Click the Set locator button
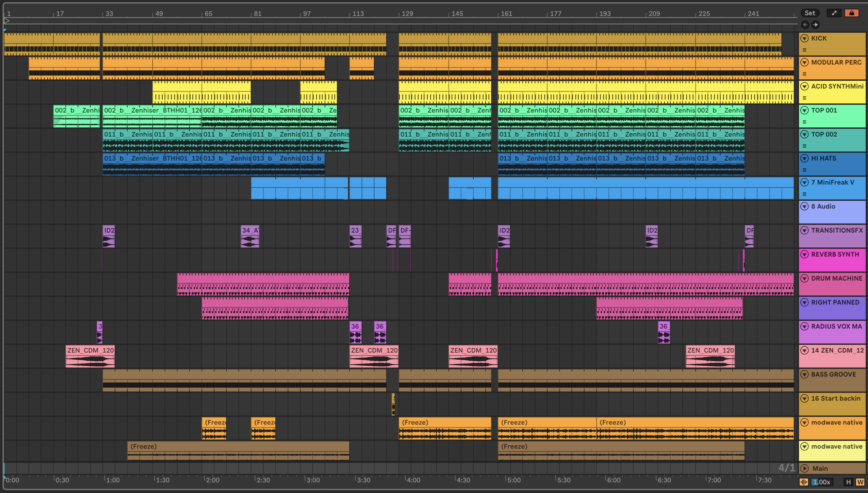The height and width of the screenshot is (493, 868). (810, 13)
